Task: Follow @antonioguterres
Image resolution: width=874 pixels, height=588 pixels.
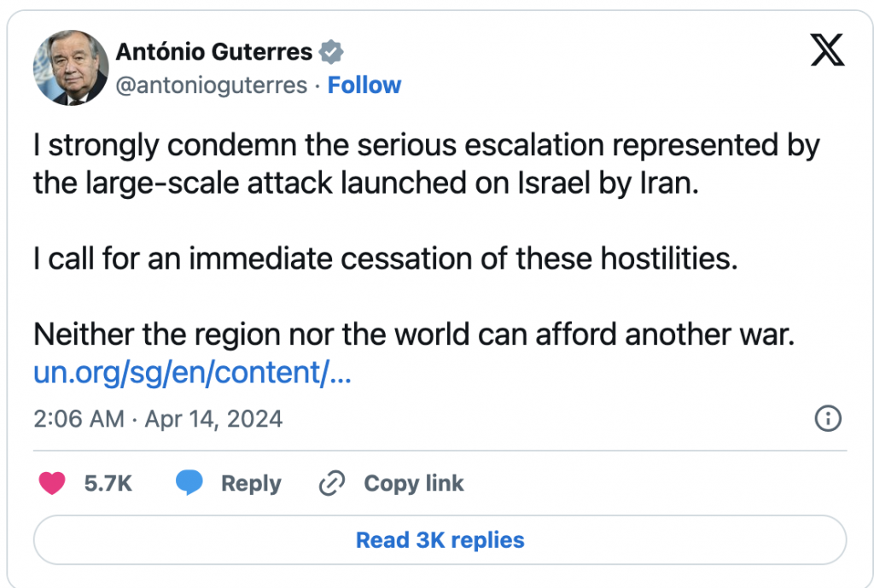Action: coord(364,85)
